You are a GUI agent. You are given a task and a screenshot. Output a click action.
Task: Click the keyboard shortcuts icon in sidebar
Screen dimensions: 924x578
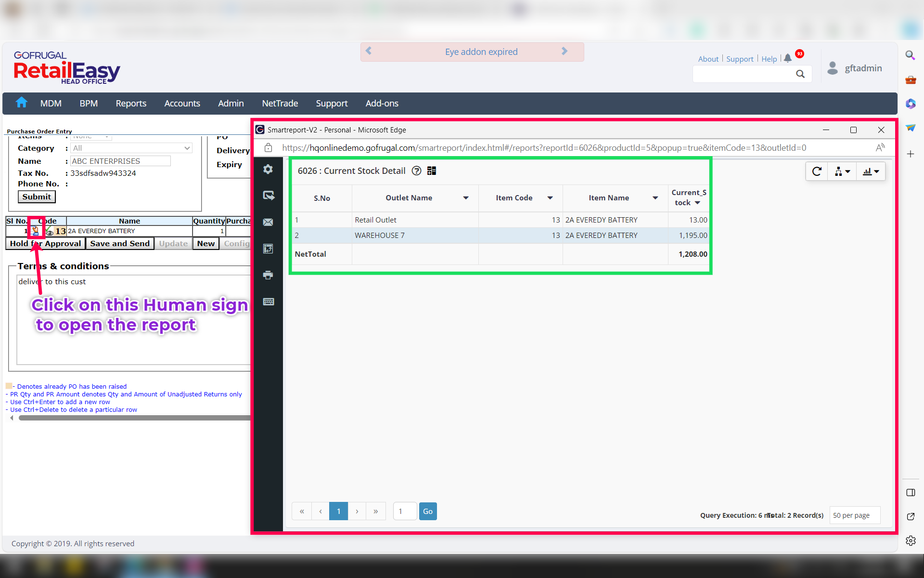(x=268, y=302)
